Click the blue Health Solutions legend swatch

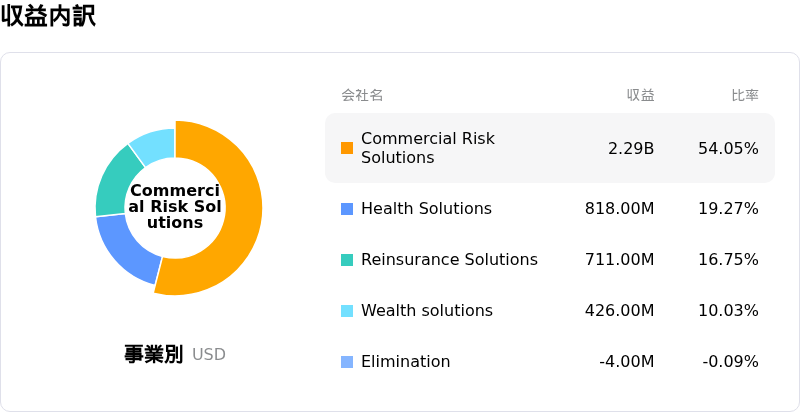347,209
